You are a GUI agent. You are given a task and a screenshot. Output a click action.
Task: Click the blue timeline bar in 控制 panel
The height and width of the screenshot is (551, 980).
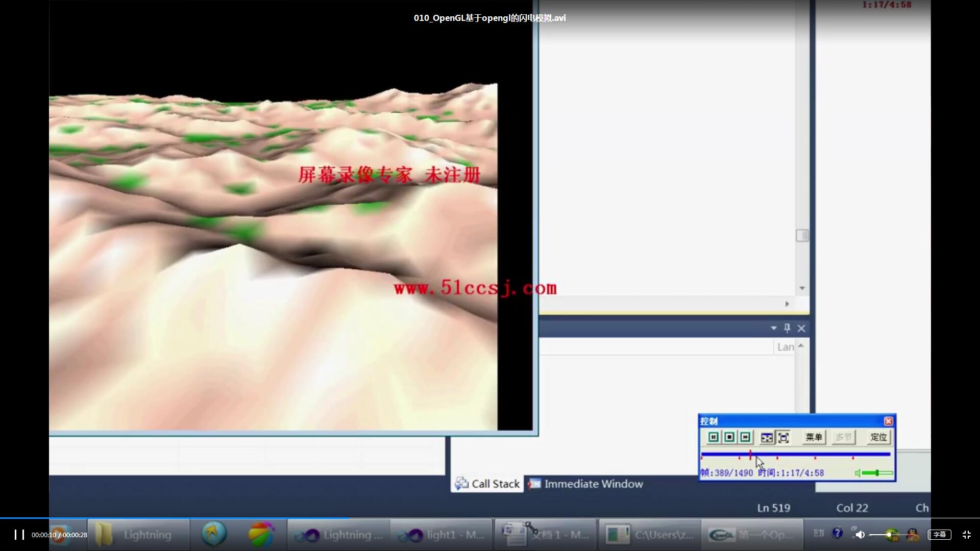(x=796, y=454)
